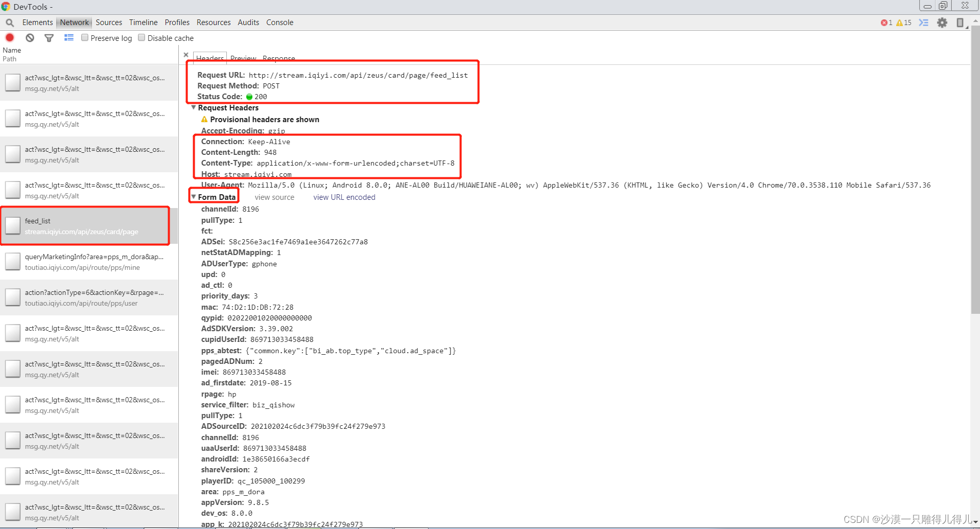Click the vertical scrollbar of the headers pane
The image size is (980, 529).
pyautogui.click(x=975, y=169)
